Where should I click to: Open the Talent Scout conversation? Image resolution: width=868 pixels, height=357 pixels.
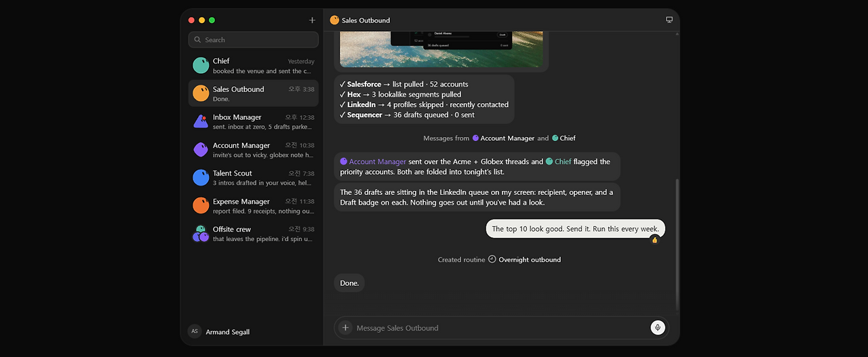coord(253,177)
